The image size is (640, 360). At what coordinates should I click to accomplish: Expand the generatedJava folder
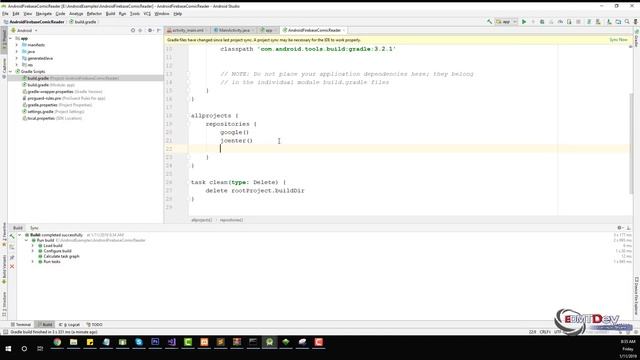tap(17, 58)
